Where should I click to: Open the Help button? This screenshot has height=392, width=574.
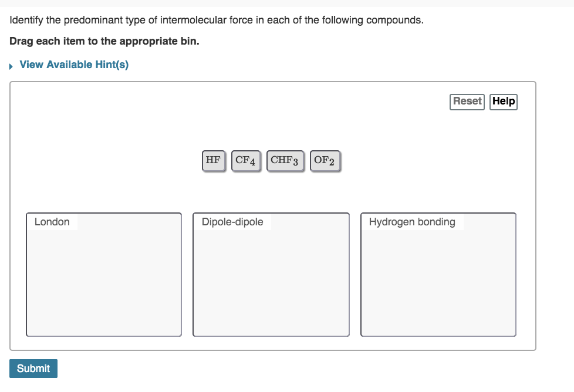504,102
